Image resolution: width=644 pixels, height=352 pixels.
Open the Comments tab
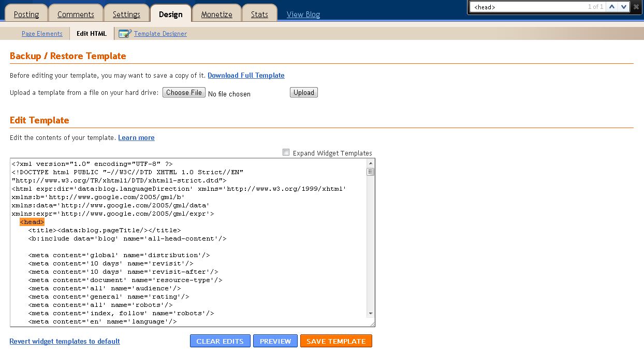(x=76, y=14)
